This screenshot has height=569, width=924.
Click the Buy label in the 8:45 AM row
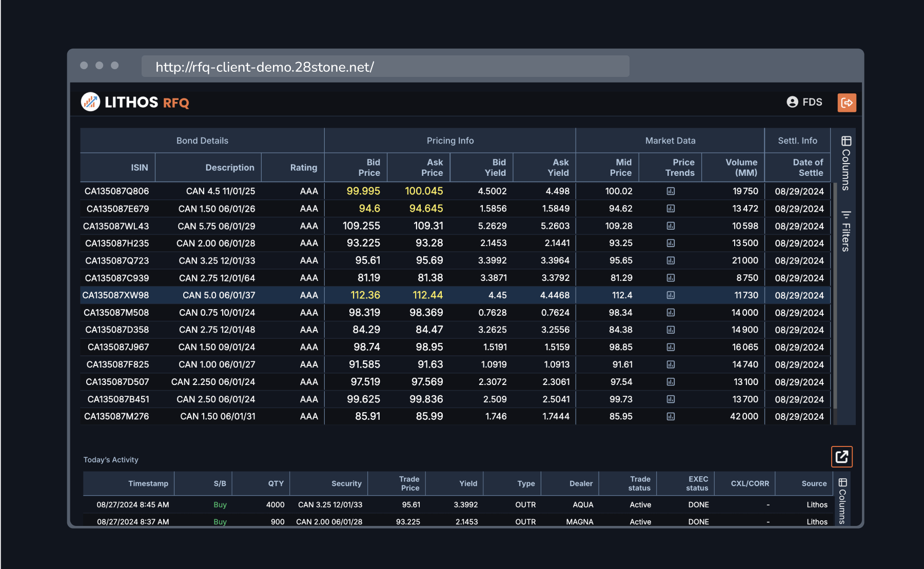pos(220,504)
